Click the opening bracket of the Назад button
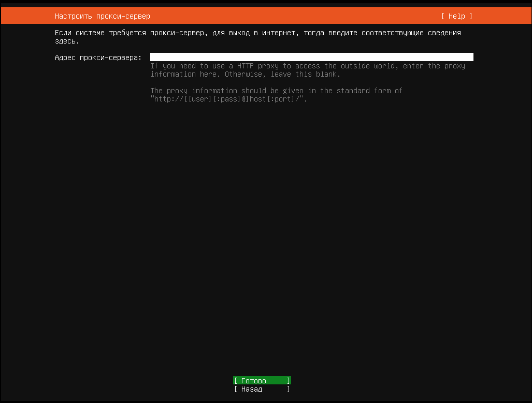 coord(236,389)
